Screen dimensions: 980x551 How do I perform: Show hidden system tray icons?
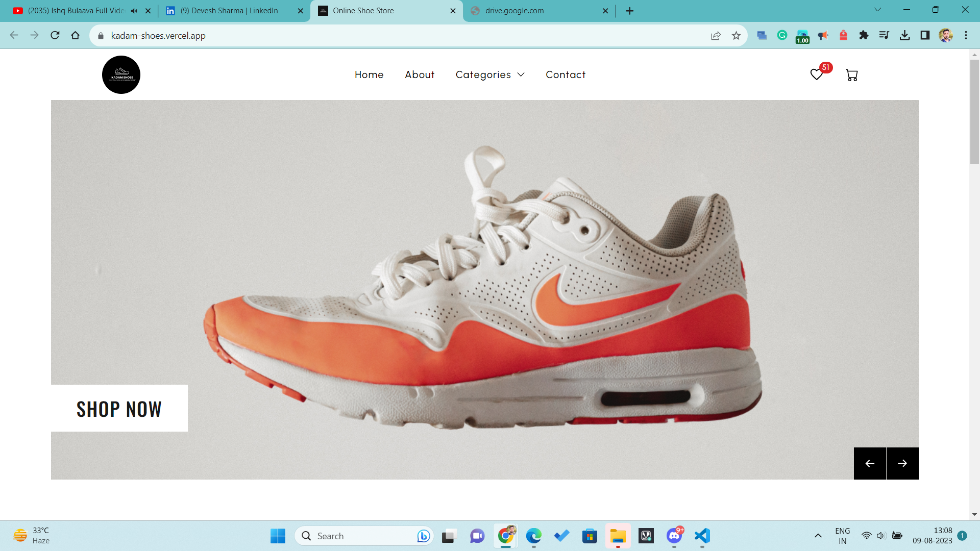click(x=818, y=536)
